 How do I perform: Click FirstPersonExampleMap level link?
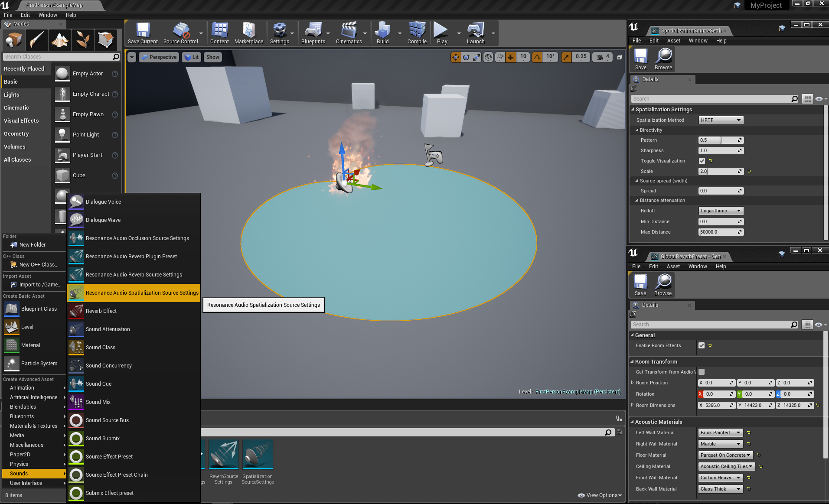tap(578, 392)
